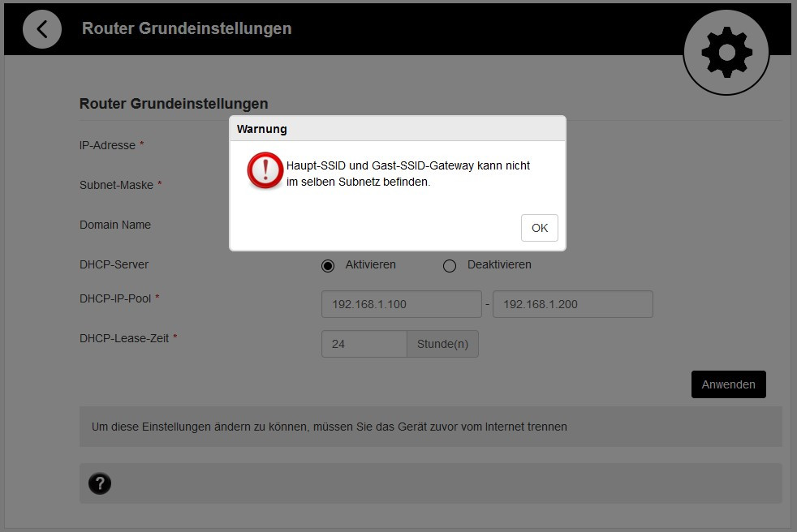Click the DHCP pool start field 192.168.1.100
Viewport: 797px width, 532px height.
pos(402,304)
